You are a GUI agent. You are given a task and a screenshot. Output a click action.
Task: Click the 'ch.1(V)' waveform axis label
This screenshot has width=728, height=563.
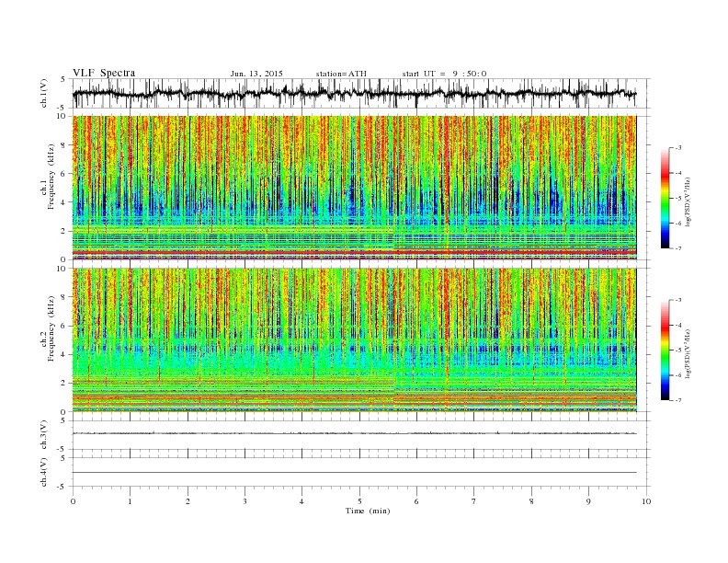pos(43,93)
